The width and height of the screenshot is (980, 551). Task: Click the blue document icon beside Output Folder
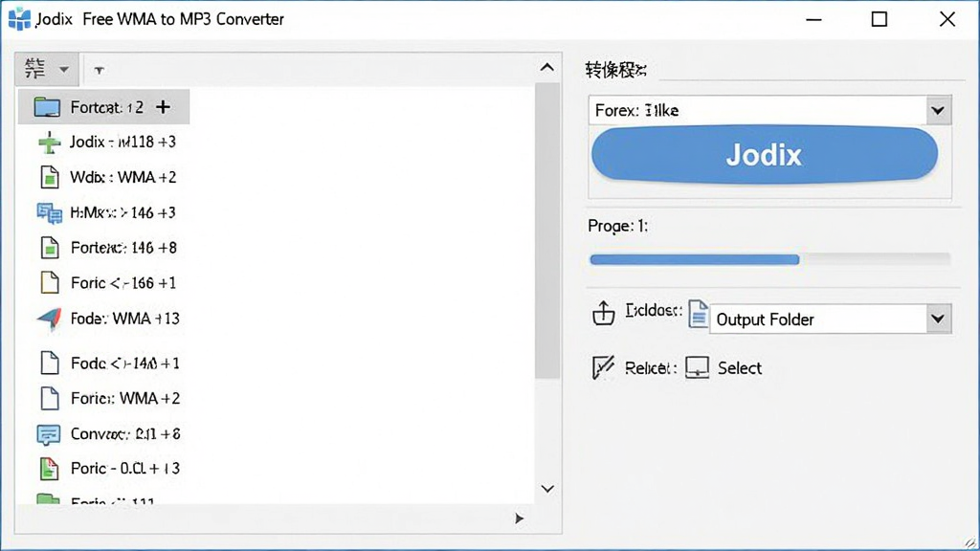[698, 314]
